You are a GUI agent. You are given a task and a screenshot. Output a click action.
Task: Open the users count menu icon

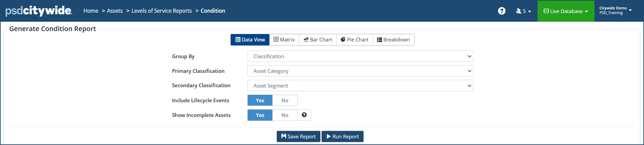523,11
